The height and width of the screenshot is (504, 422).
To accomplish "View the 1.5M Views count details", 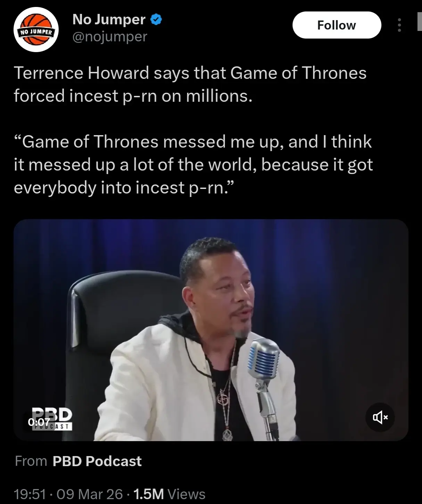I will tap(169, 494).
